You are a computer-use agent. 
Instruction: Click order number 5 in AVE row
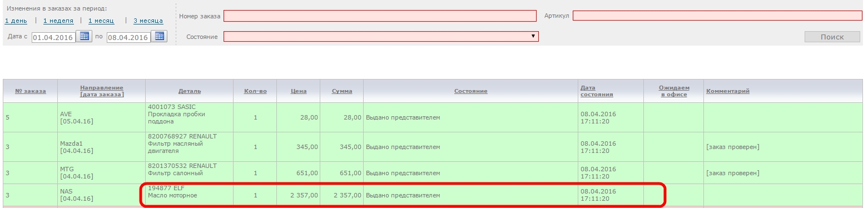coord(8,117)
